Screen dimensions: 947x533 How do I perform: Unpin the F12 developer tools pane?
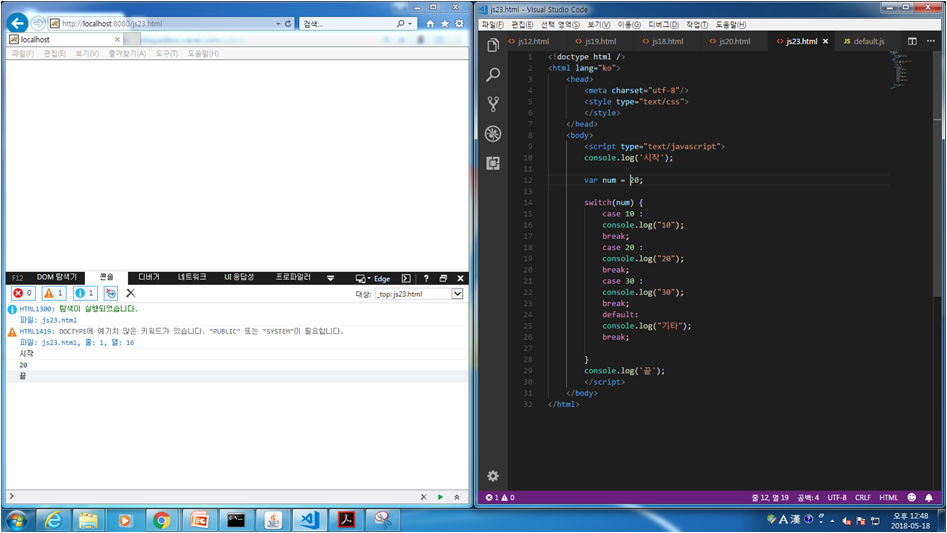tap(443, 278)
